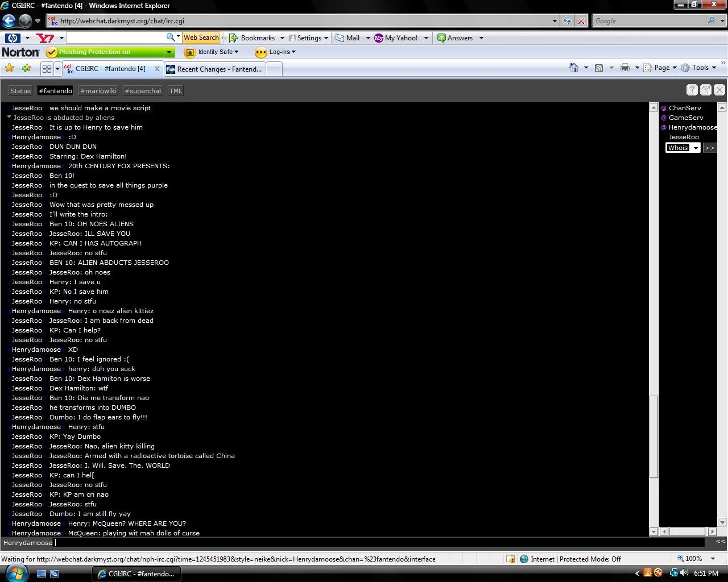Open the TML chat tab

[175, 91]
